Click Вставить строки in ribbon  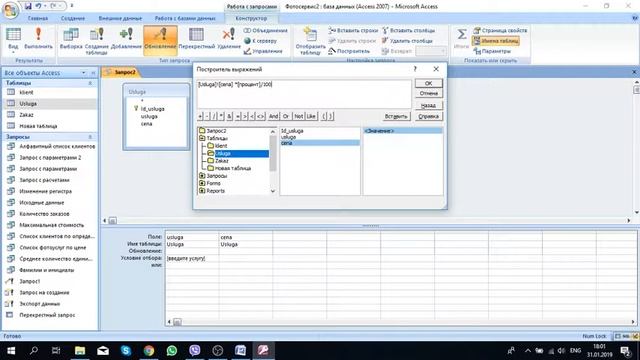pyautogui.click(x=353, y=31)
